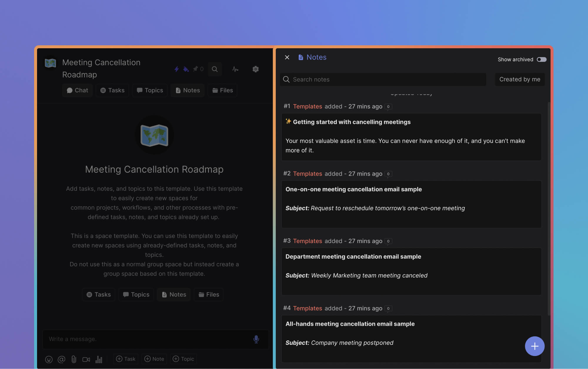588x369 pixels.
Task: Click the microphone voice message icon
Action: coord(256,339)
